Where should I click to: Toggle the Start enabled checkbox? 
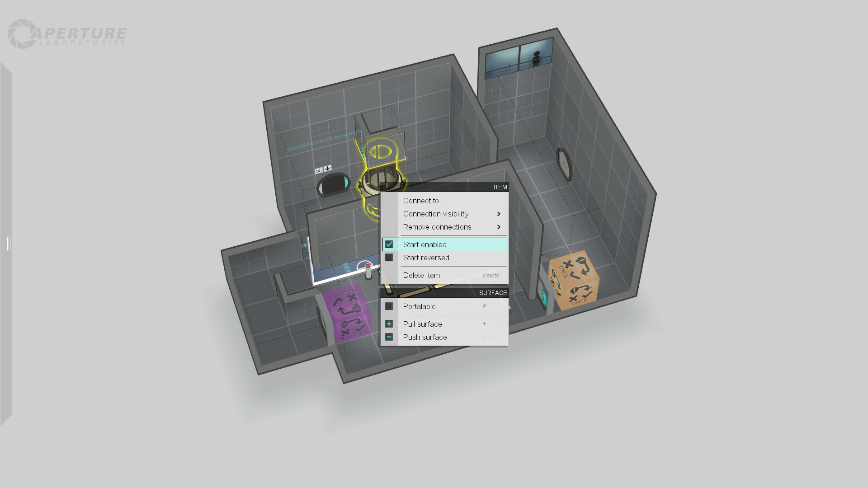click(x=389, y=244)
